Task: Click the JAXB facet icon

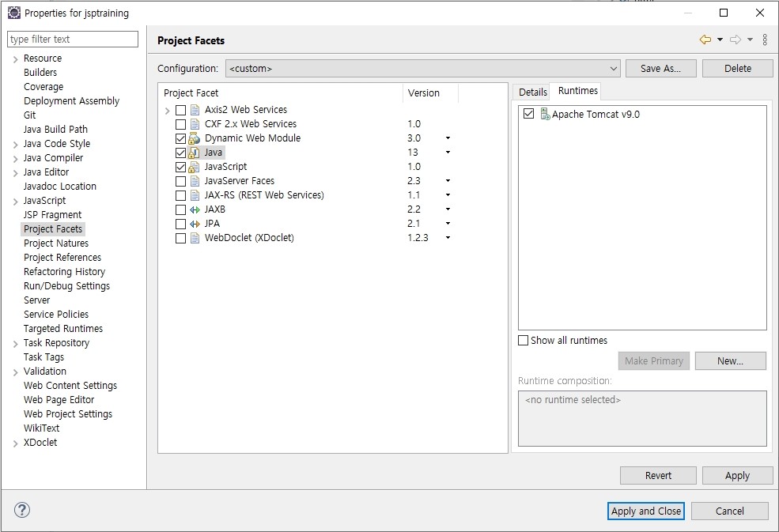Action: coord(195,209)
